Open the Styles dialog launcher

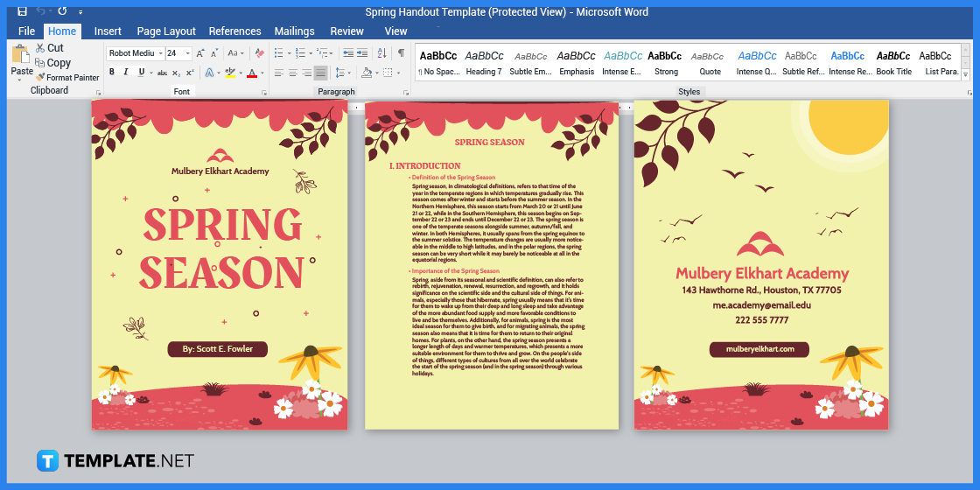click(x=969, y=93)
